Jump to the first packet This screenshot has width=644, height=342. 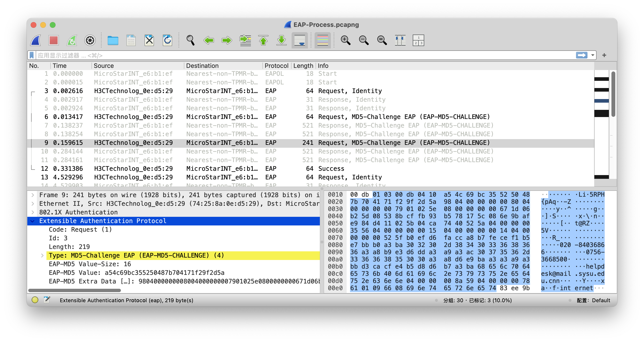tap(263, 40)
